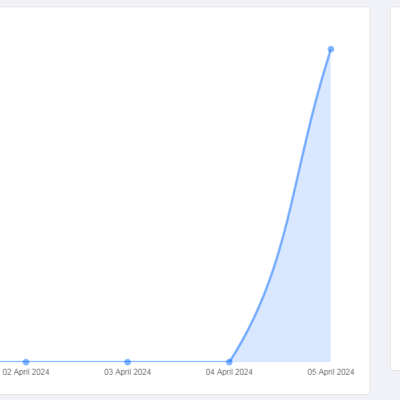The image size is (400, 400).
Task: Click the "03 April 2024" axis label
Action: [127, 372]
